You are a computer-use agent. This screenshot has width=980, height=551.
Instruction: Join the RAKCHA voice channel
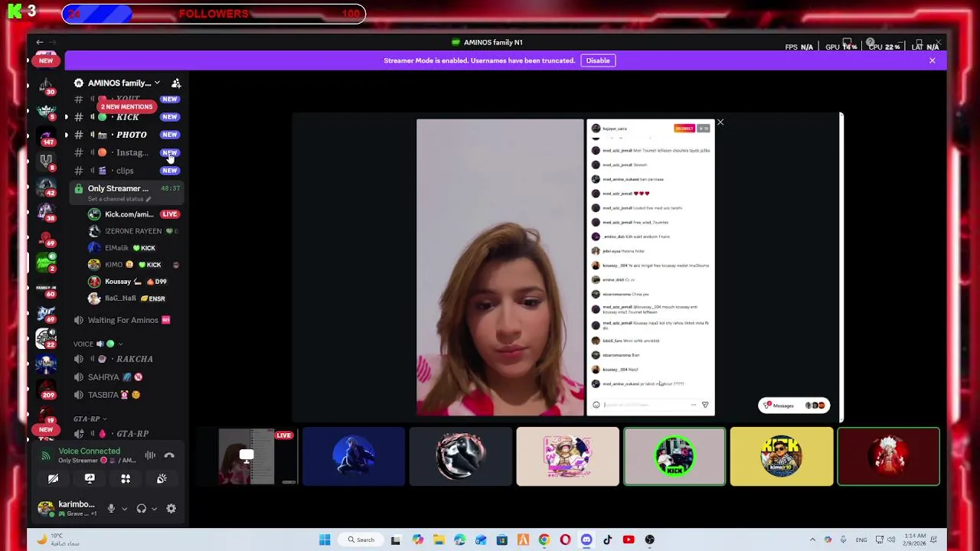[127, 359]
